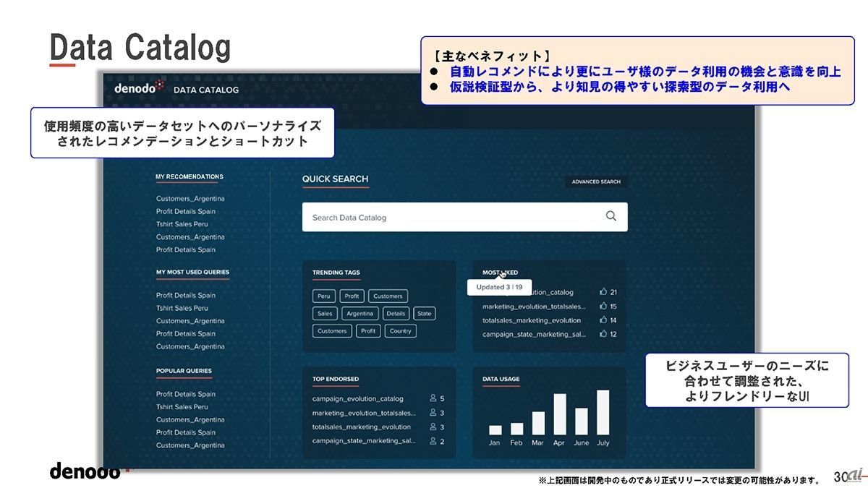868x488 pixels.
Task: Open first Customers_Argentina under My Recommendations
Action: tap(190, 199)
